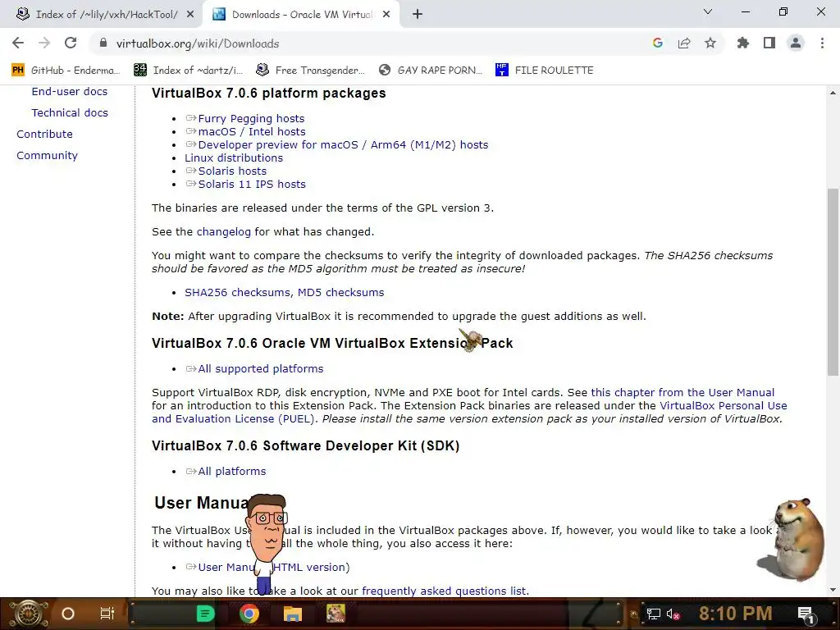
Task: Click the 8:10 PM taskbar clock
Action: pyautogui.click(x=735, y=614)
